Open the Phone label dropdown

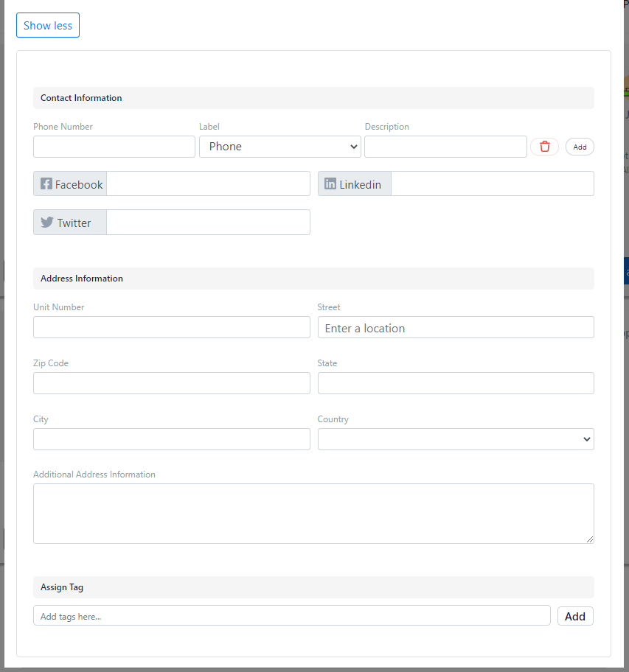[280, 147]
